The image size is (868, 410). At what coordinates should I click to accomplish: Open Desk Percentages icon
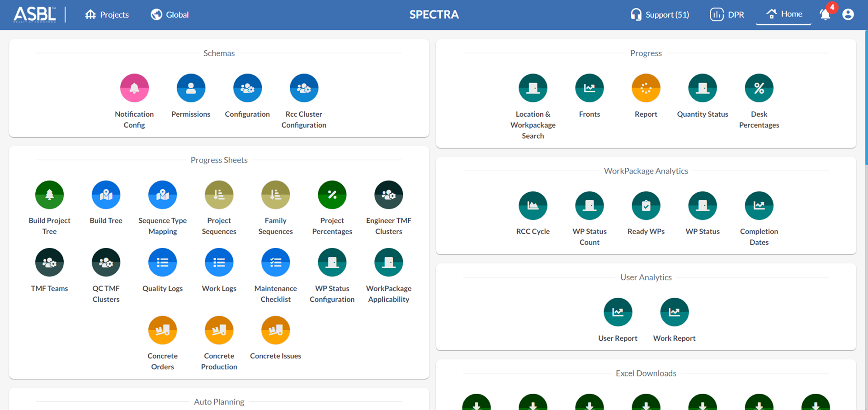click(759, 88)
